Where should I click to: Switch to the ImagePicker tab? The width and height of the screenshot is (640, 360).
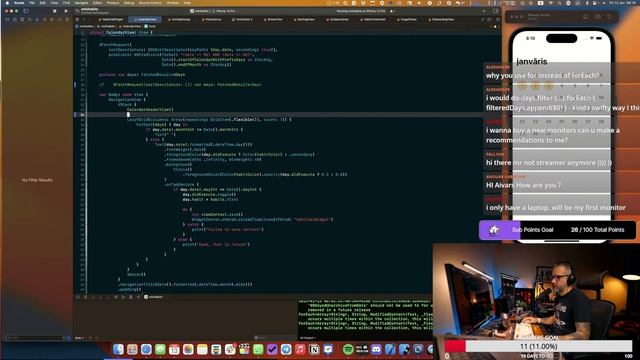(407, 19)
